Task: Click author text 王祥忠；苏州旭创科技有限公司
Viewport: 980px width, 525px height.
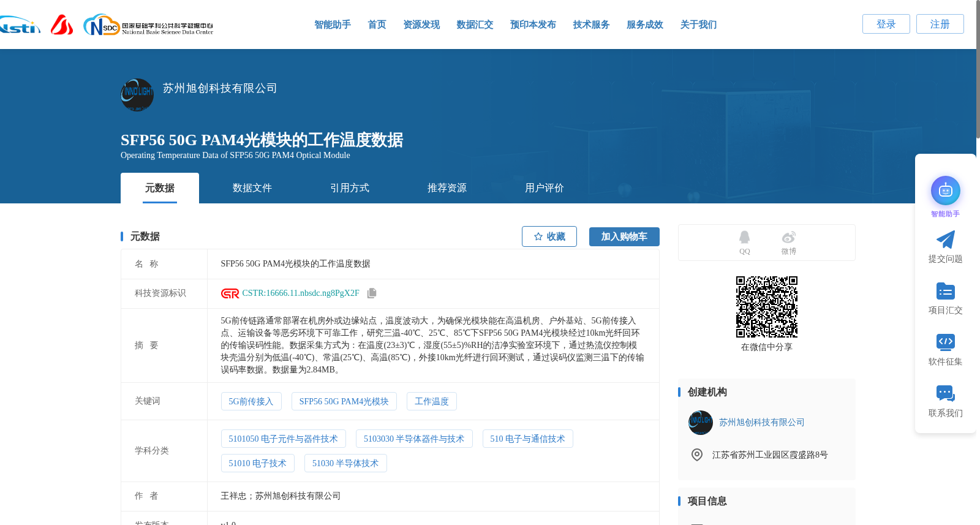Action: [x=281, y=496]
